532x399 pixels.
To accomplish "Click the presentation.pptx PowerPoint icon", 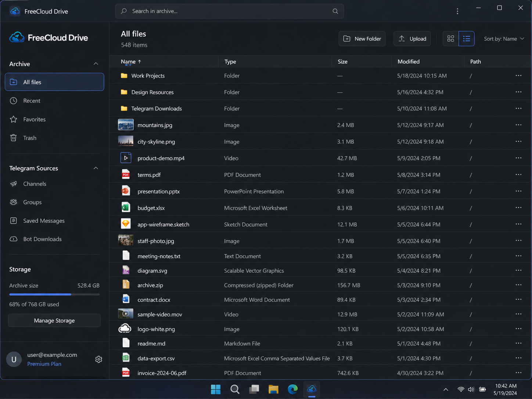I will tap(126, 191).
